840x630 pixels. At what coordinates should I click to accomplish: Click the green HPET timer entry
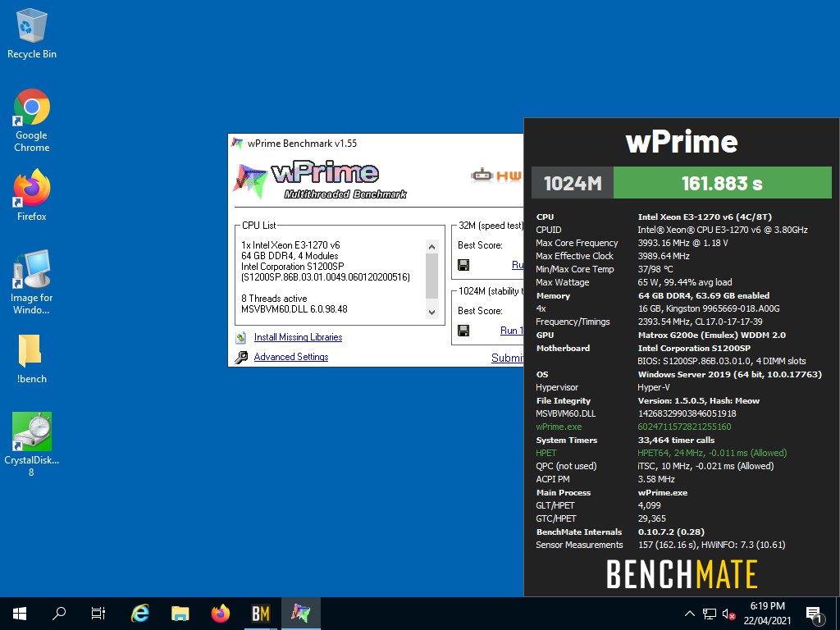(x=546, y=453)
